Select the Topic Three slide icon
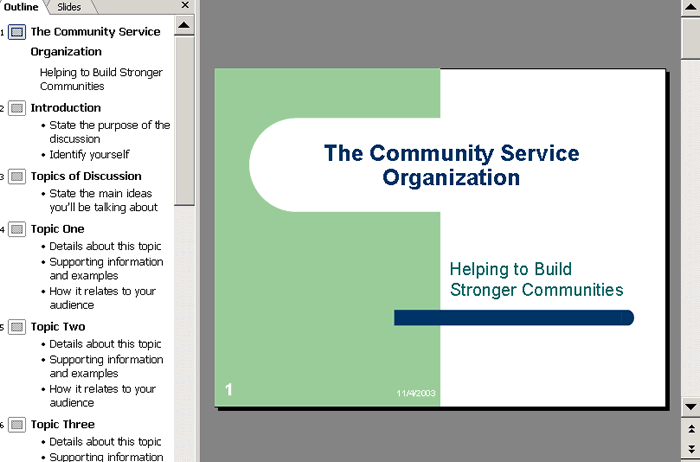Screen dimensions: 700x462 tap(17, 425)
